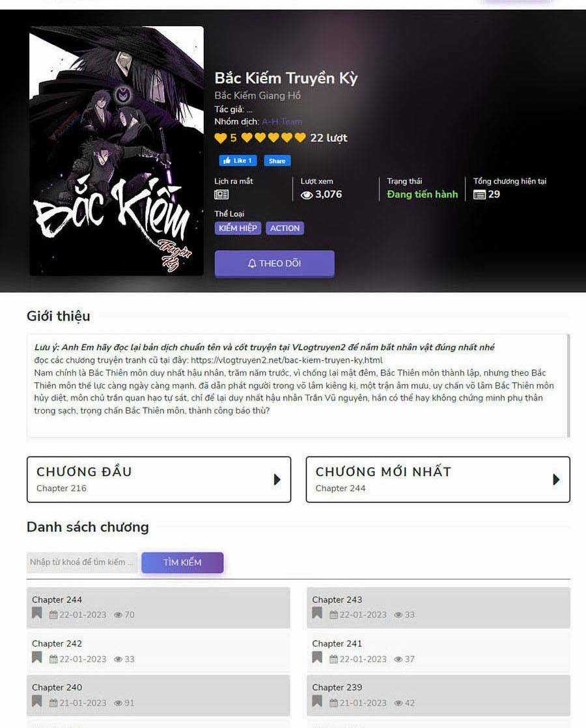The width and height of the screenshot is (586, 728).
Task: Click the bookmark icon for Chapter 239
Action: coord(317,701)
